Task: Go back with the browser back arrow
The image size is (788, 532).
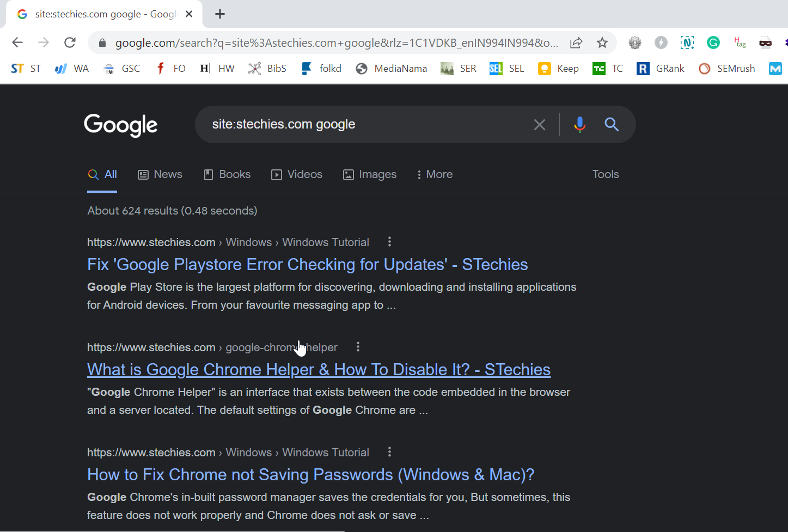Action: (x=17, y=42)
